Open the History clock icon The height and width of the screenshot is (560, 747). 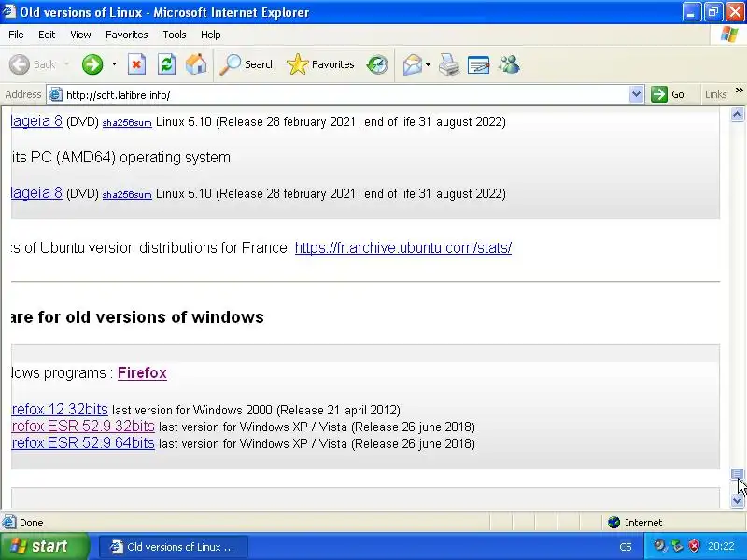click(377, 64)
